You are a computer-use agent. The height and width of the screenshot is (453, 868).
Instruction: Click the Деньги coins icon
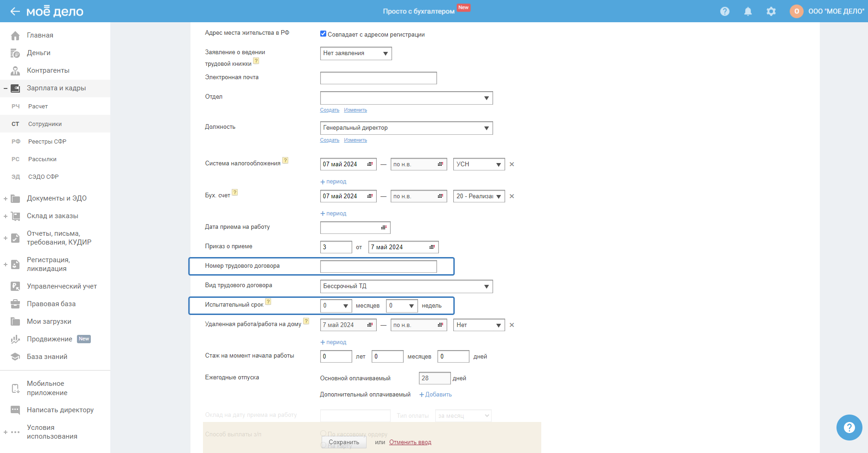click(x=15, y=53)
